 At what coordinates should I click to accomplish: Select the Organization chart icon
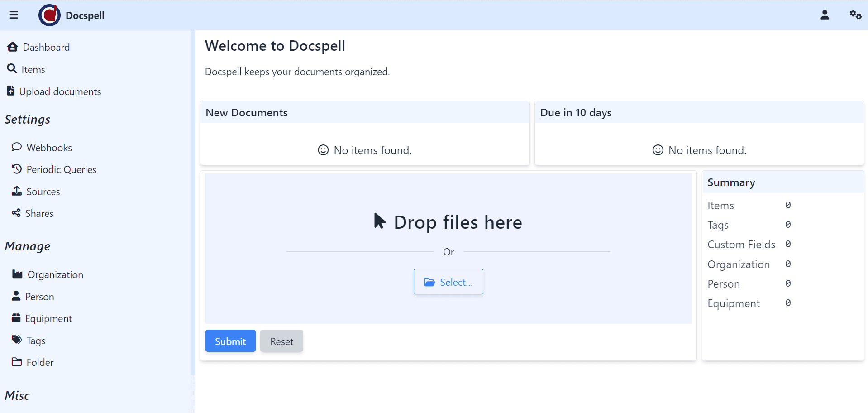(x=17, y=274)
